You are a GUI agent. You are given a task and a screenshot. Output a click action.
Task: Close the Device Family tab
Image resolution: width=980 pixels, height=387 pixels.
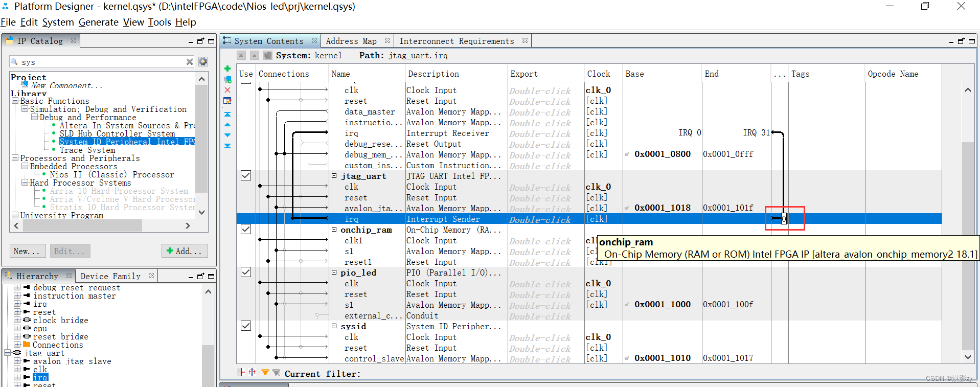point(151,276)
